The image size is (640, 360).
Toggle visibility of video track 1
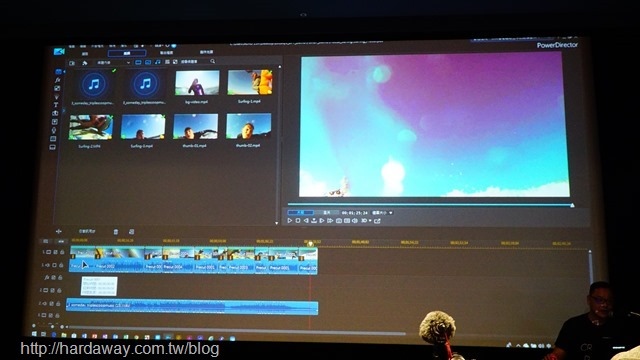(x=56, y=252)
